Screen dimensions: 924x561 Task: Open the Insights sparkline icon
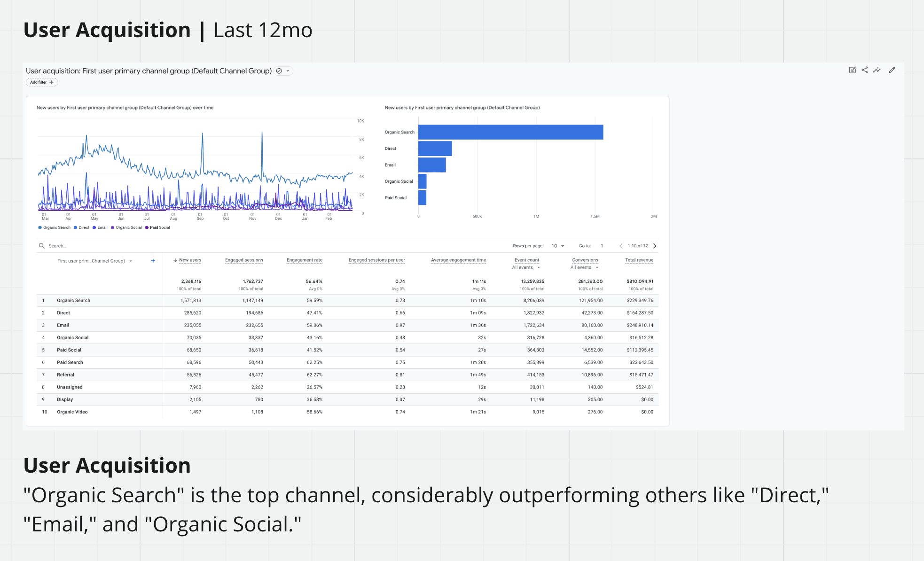(x=877, y=70)
